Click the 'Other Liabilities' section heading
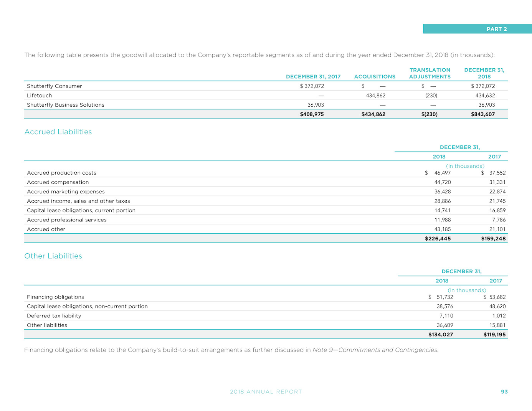Viewport: 532px width, 411px height. click(53, 256)
